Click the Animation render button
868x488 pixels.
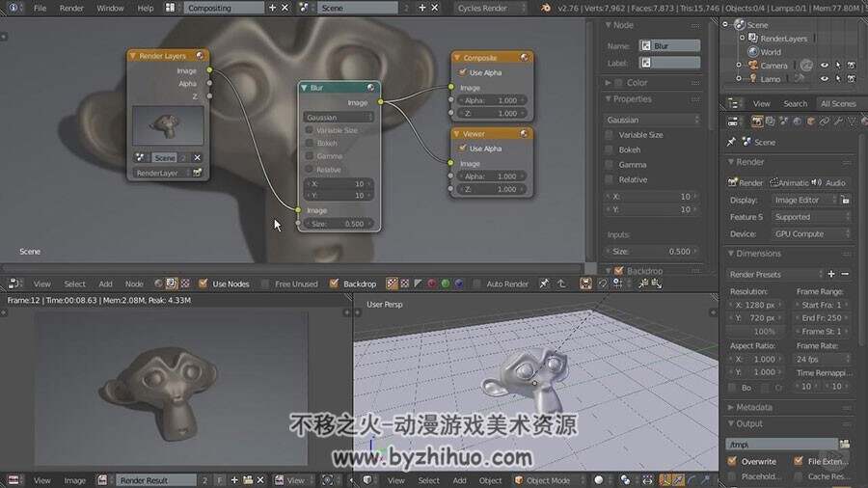pyautogui.click(x=789, y=182)
